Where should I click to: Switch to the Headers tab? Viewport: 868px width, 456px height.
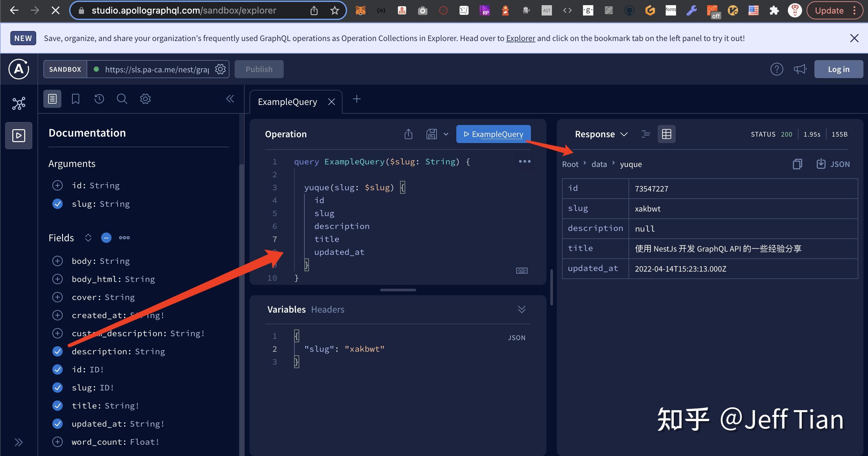coord(328,309)
